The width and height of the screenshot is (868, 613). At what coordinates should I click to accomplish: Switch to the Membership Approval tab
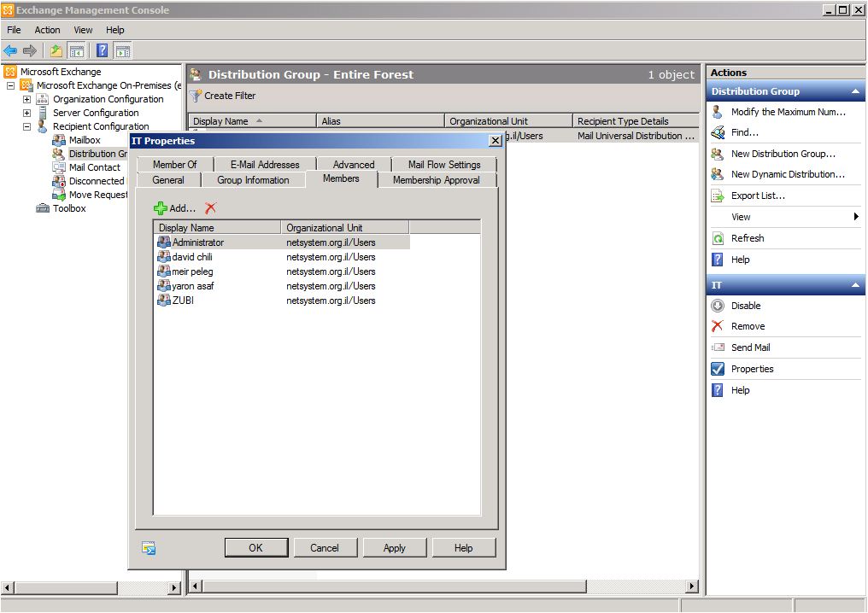[x=437, y=180]
